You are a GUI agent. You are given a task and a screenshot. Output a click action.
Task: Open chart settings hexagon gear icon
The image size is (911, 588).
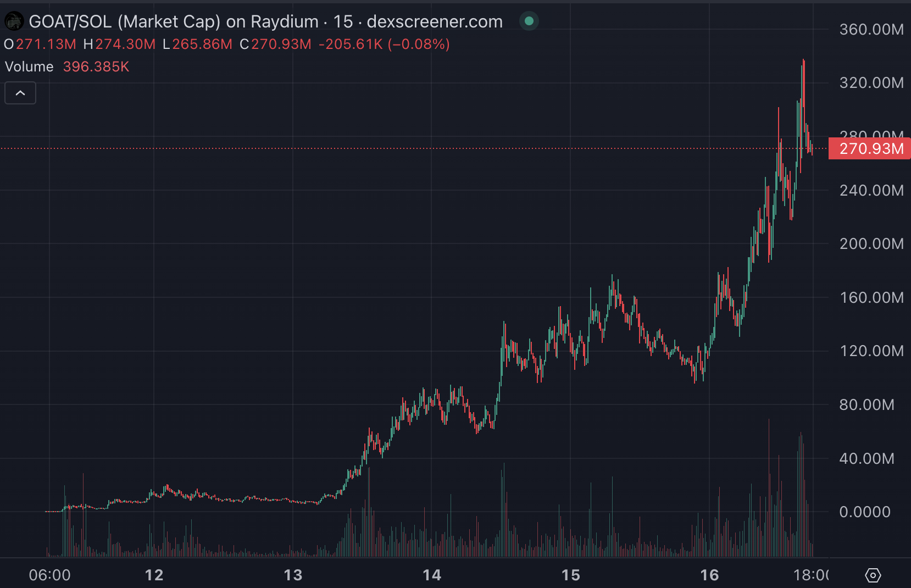pyautogui.click(x=873, y=575)
